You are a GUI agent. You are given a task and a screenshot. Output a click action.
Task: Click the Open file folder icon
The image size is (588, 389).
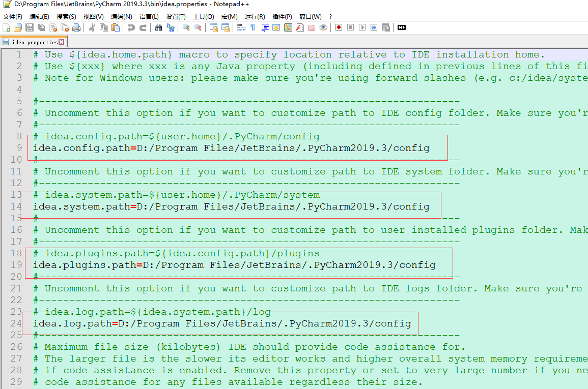click(x=18, y=27)
